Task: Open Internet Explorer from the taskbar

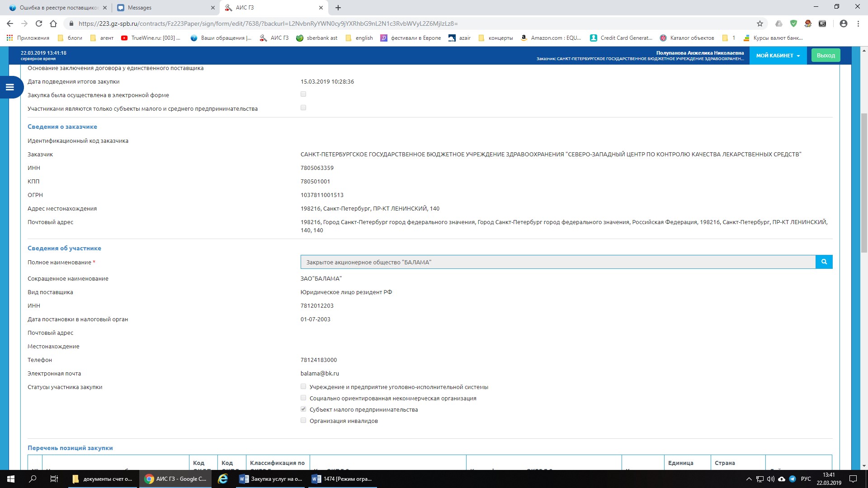Action: point(223,479)
